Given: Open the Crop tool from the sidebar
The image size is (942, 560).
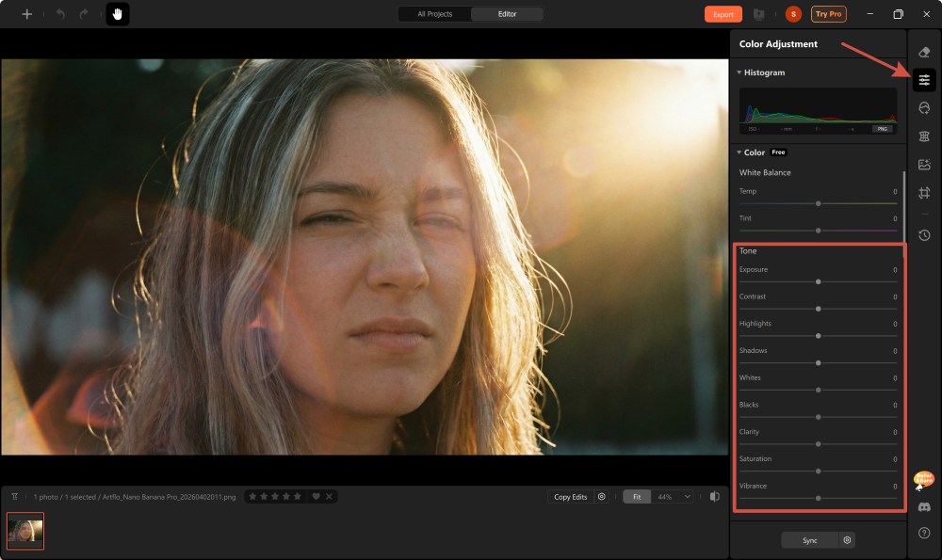Looking at the screenshot, I should [x=924, y=192].
